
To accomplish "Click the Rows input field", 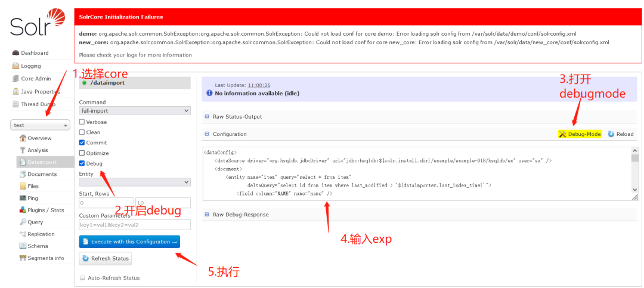I will 163,203.
